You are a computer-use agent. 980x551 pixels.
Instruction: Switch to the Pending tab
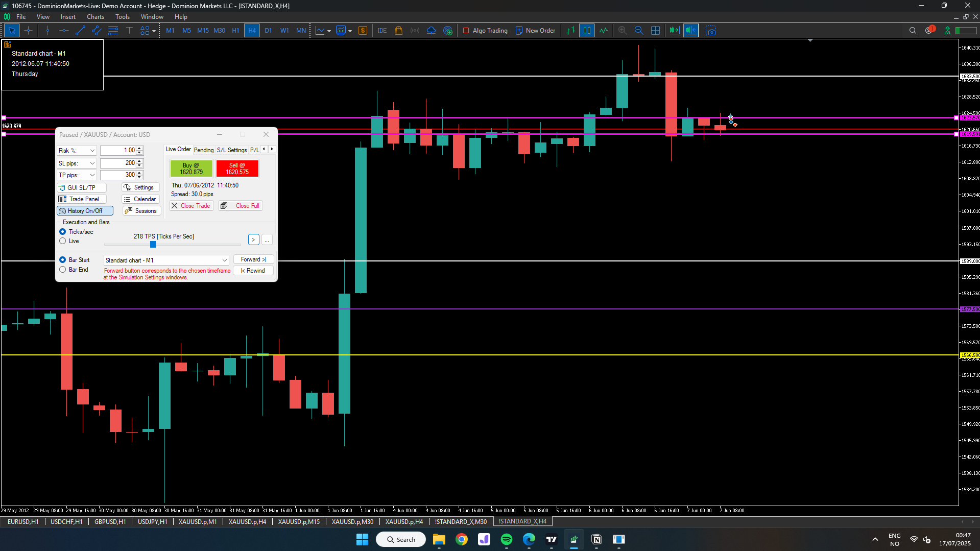(204, 150)
